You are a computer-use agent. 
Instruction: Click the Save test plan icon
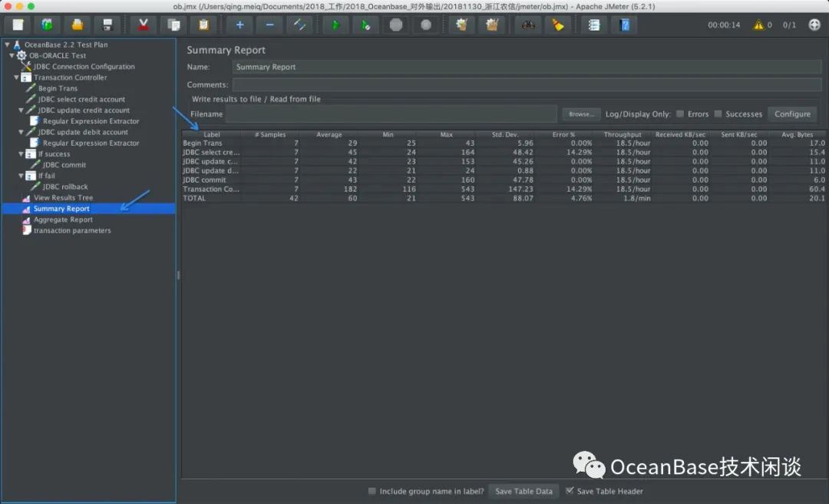point(107,25)
